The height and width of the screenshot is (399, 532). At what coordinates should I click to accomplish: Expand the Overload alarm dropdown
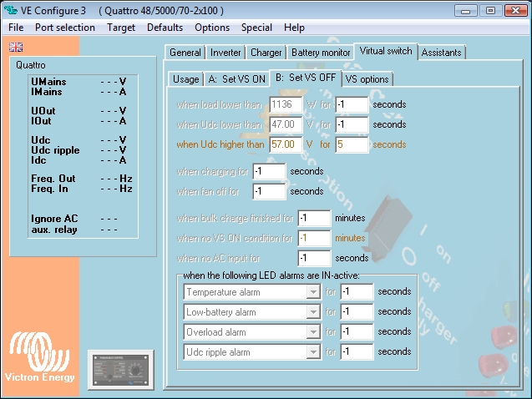(x=313, y=332)
